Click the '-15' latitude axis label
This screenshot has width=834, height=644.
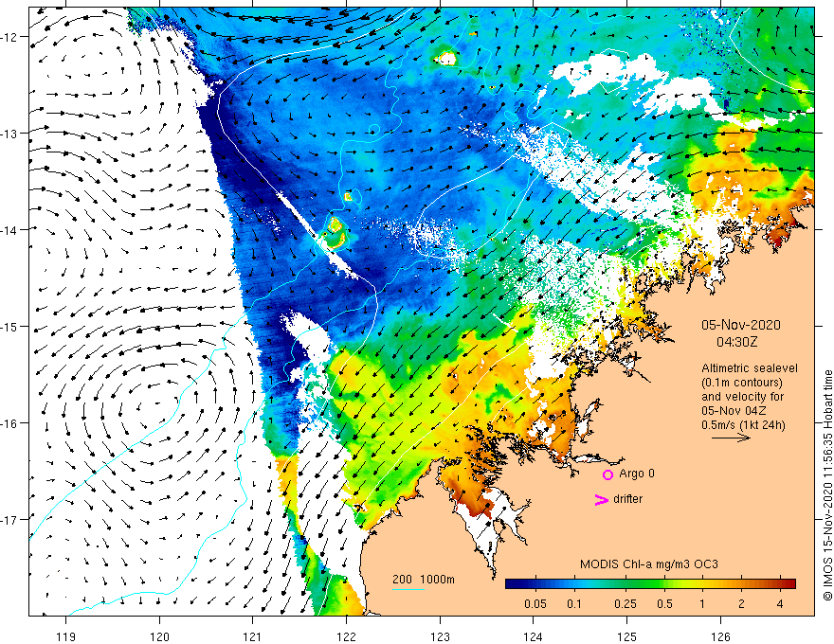(9, 326)
